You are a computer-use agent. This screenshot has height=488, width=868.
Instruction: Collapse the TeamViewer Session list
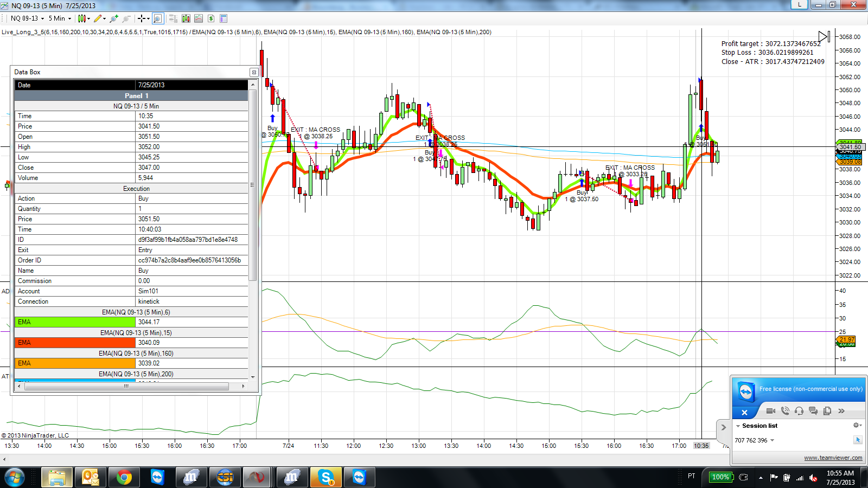click(x=738, y=426)
